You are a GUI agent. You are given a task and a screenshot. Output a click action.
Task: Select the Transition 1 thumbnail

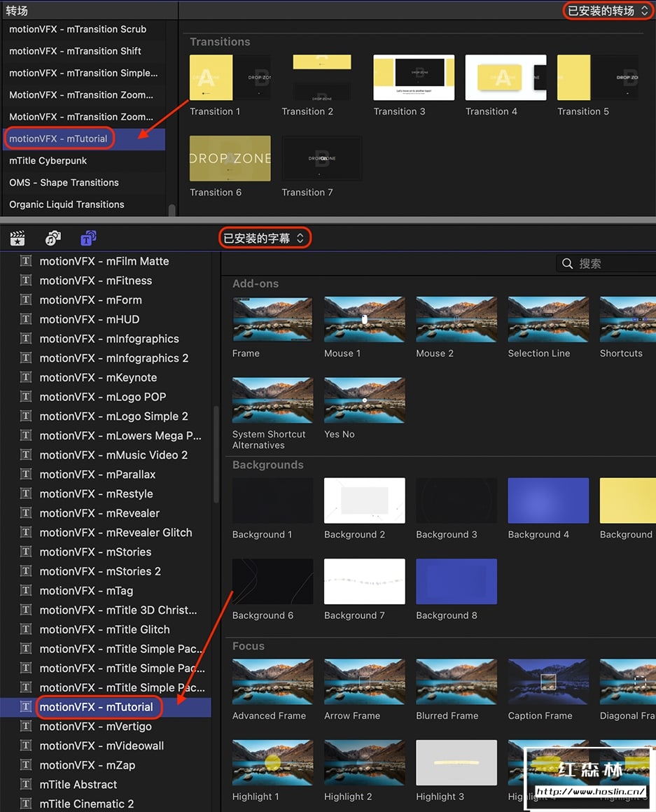230,78
